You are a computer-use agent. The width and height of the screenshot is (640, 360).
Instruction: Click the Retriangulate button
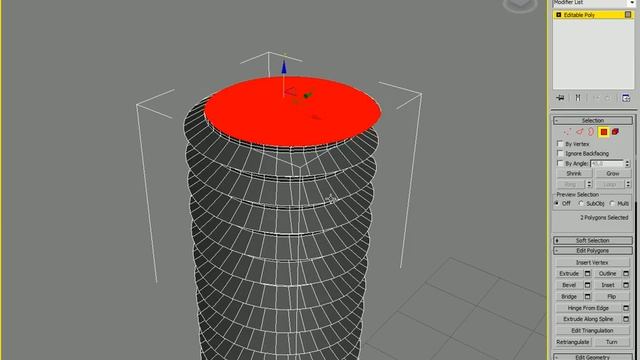tap(573, 342)
